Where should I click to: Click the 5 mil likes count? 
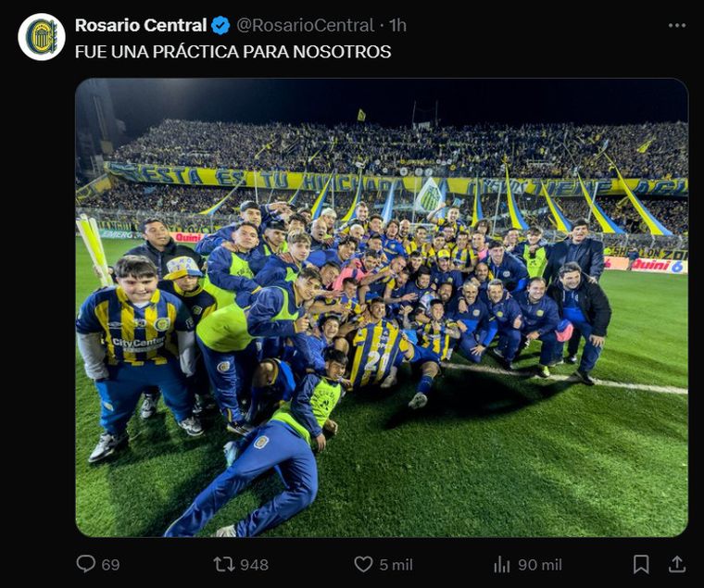(x=396, y=564)
